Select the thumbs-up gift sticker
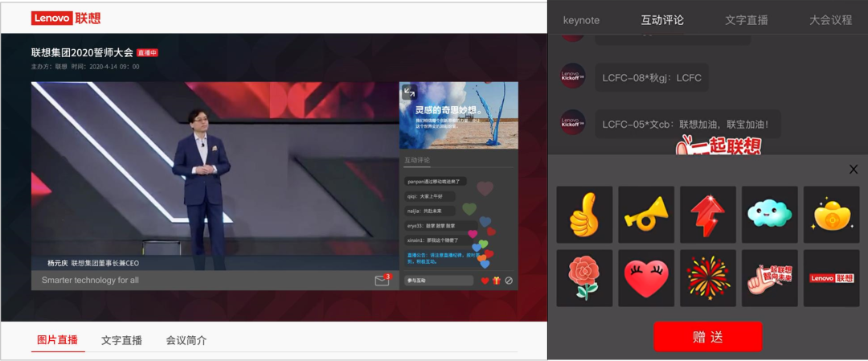868x361 pixels. coord(584,215)
